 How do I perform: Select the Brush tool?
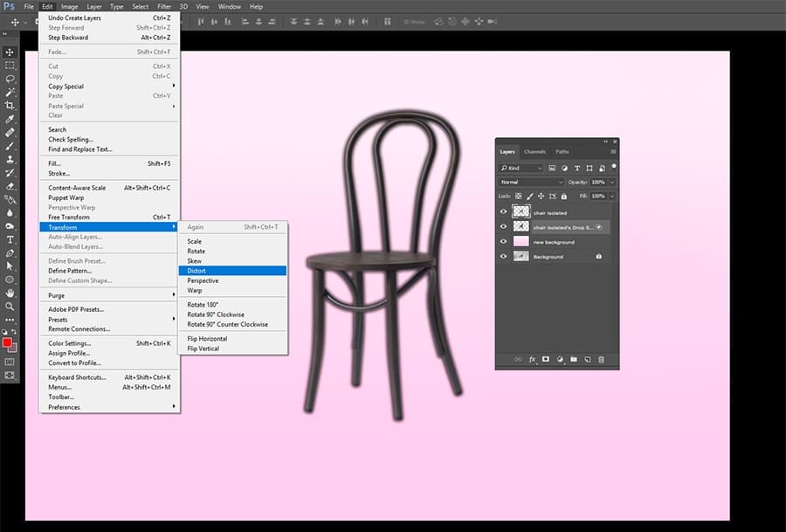tap(10, 146)
